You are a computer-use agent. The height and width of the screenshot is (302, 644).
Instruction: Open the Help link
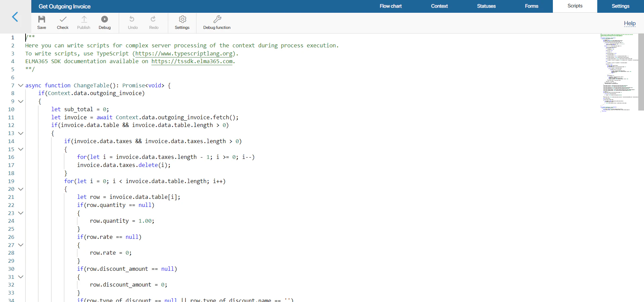(630, 24)
